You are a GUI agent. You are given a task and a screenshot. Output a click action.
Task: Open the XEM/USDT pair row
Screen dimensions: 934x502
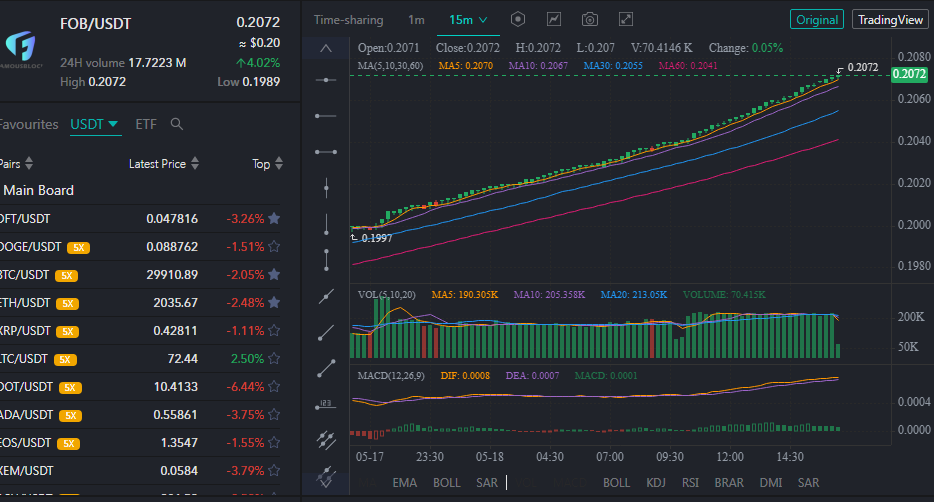point(140,470)
